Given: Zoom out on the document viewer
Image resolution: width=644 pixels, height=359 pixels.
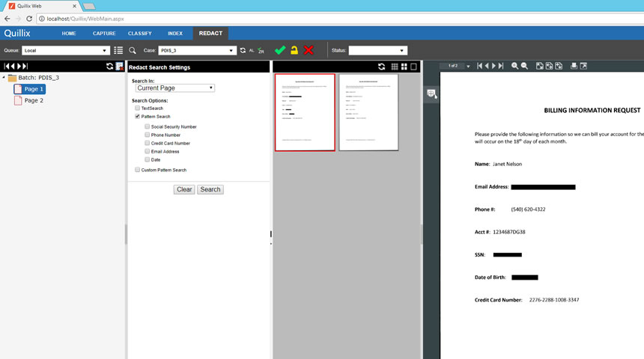Looking at the screenshot, I should [524, 66].
